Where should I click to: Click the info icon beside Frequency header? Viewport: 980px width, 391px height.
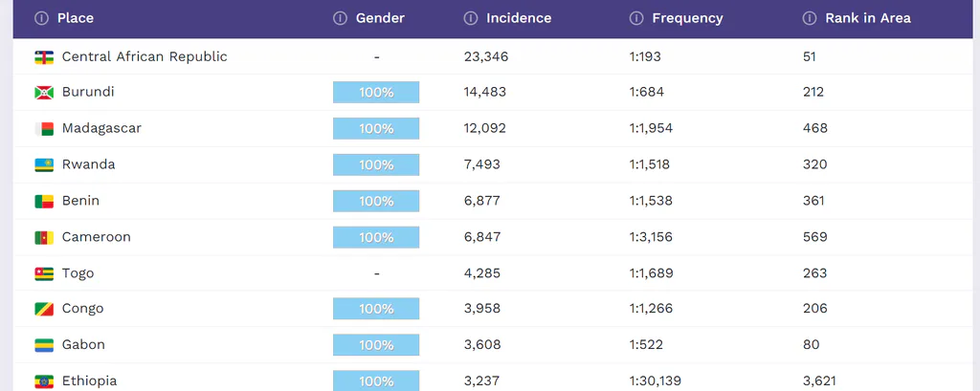(636, 18)
